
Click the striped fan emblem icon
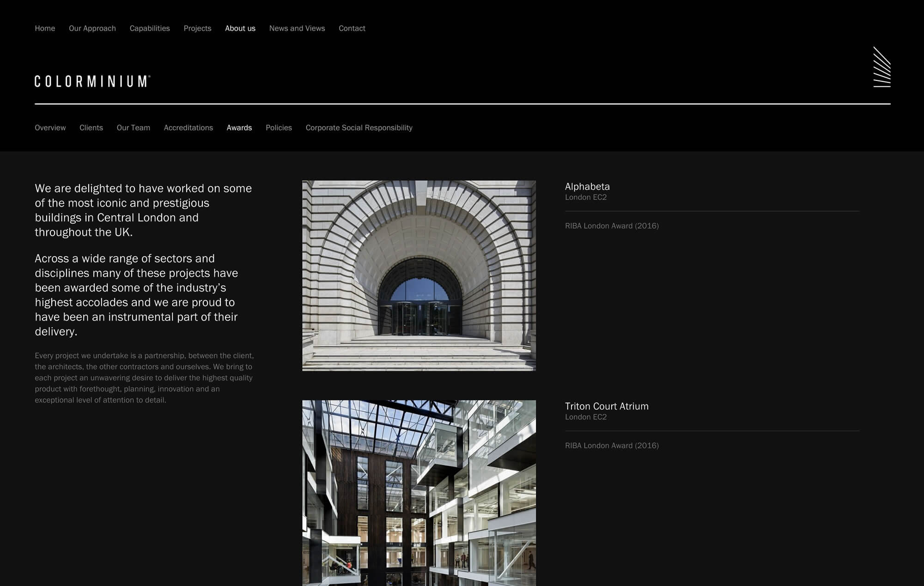pos(881,67)
